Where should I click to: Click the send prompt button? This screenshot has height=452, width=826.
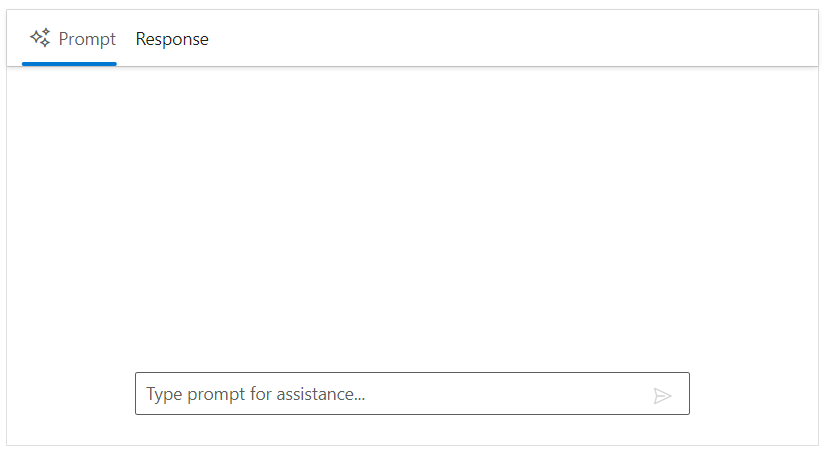pos(662,395)
